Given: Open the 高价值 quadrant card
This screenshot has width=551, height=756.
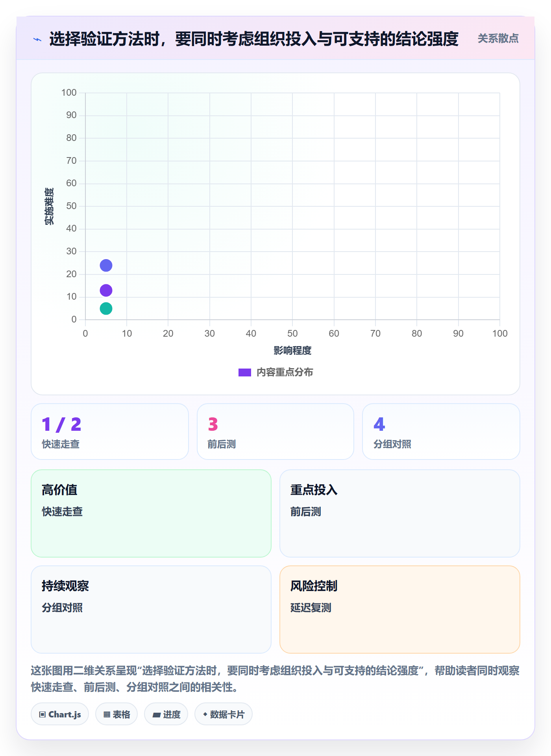Looking at the screenshot, I should (x=151, y=513).
